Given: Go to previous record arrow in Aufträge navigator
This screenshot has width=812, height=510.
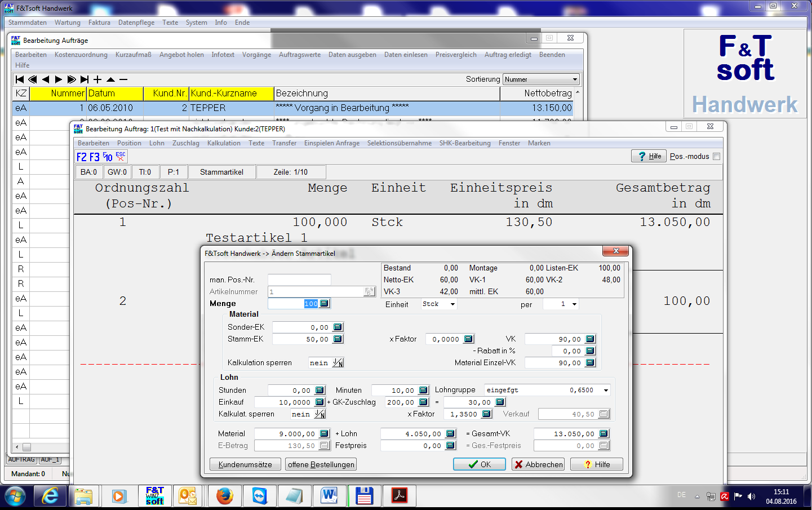Looking at the screenshot, I should [x=46, y=79].
